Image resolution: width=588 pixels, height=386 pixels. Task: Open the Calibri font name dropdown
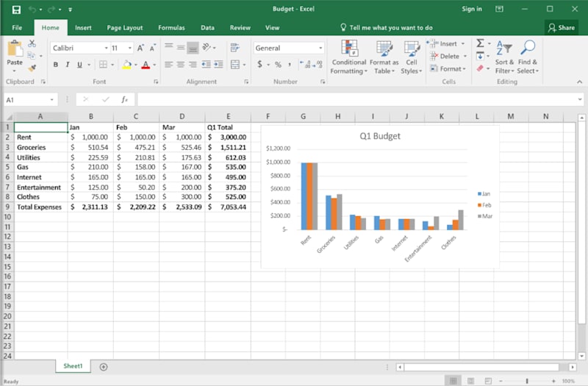click(x=106, y=48)
